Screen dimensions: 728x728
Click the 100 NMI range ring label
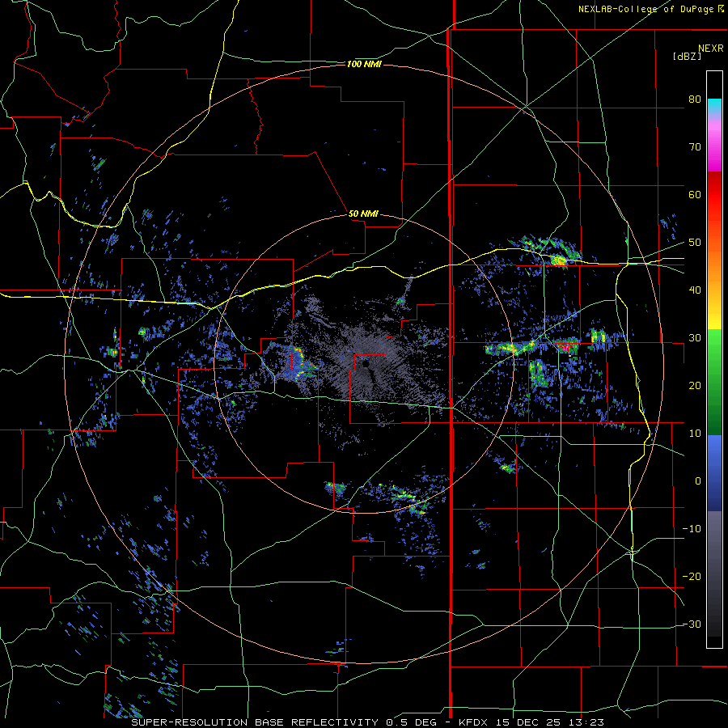pyautogui.click(x=364, y=64)
